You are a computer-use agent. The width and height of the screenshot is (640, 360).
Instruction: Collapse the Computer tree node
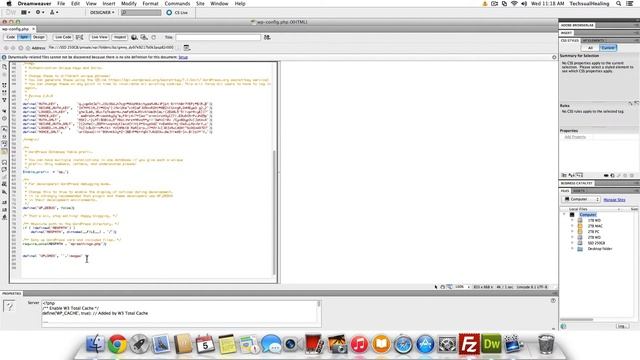click(x=564, y=214)
